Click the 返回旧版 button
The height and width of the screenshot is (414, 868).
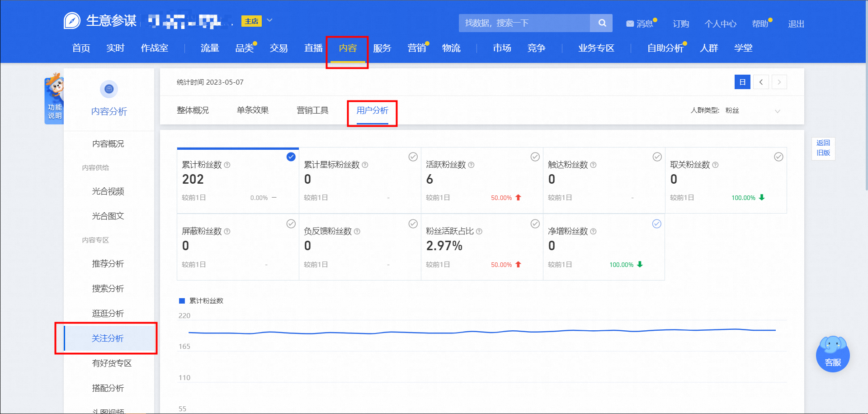tap(823, 148)
